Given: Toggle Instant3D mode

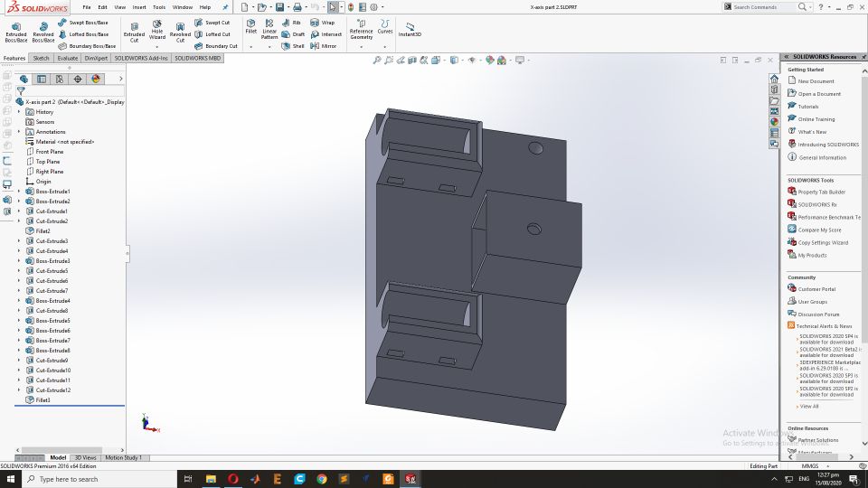Looking at the screenshot, I should pyautogui.click(x=410, y=29).
